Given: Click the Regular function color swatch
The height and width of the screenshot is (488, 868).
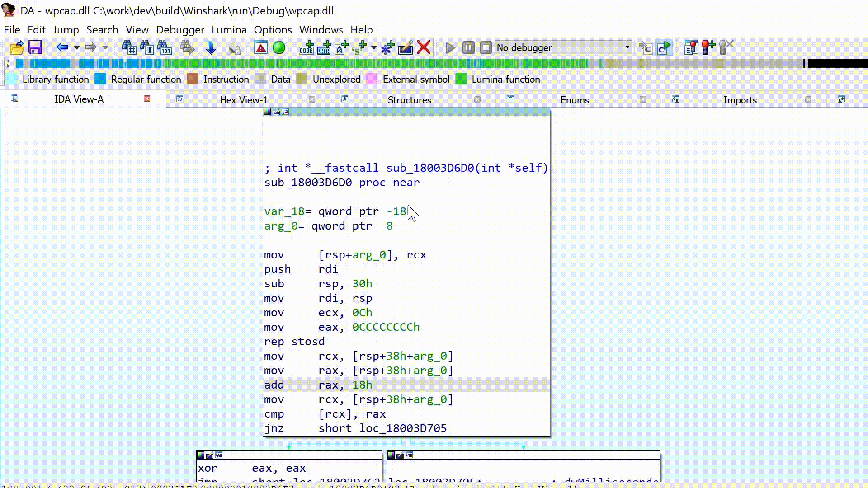Looking at the screenshot, I should pos(100,80).
